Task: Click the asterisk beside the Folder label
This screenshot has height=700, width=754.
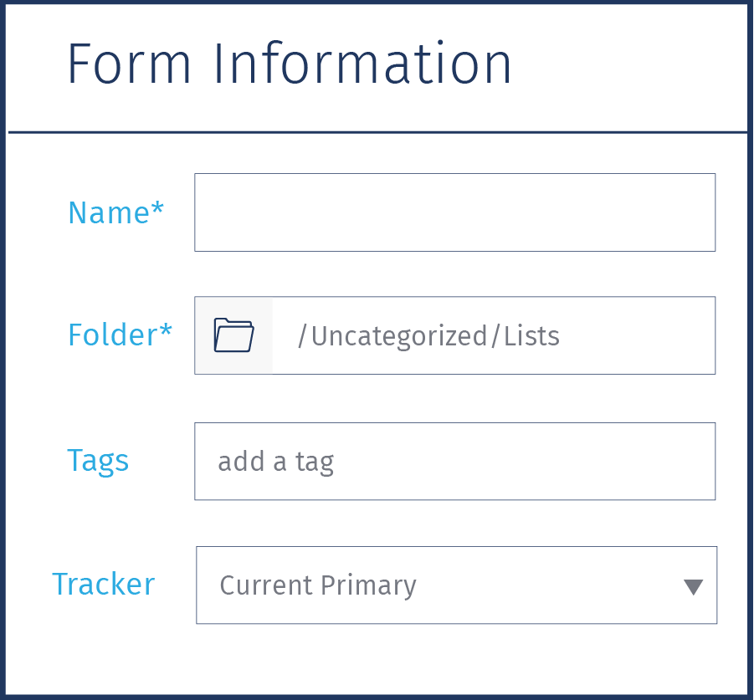Action: pos(166,330)
